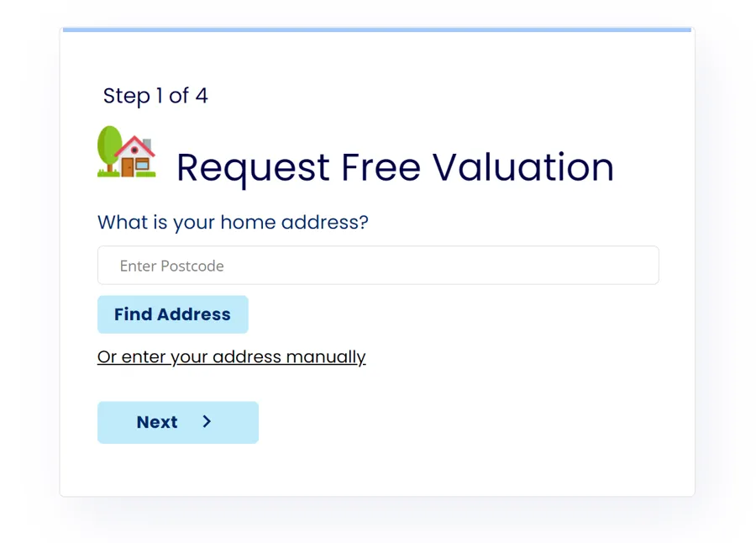Viewport: 756px width, 543px height.
Task: Click the step progress indicator strip
Action: [x=376, y=29]
